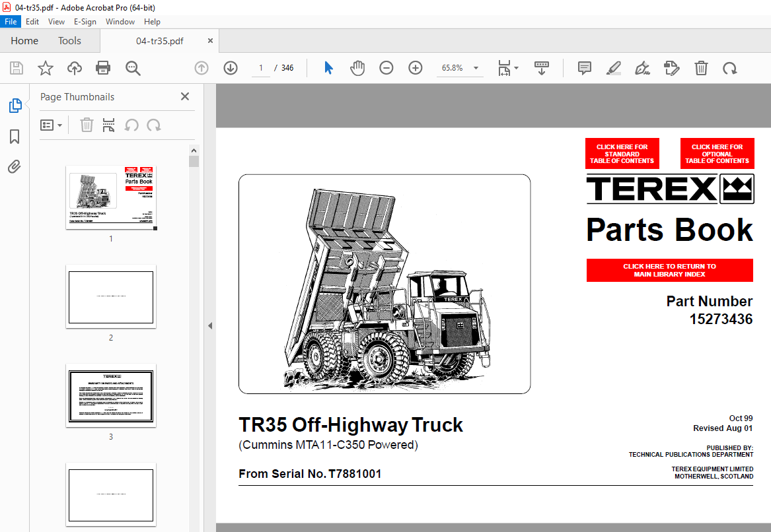The height and width of the screenshot is (532, 771).
Task: Add a sticky note comment
Action: coord(584,68)
